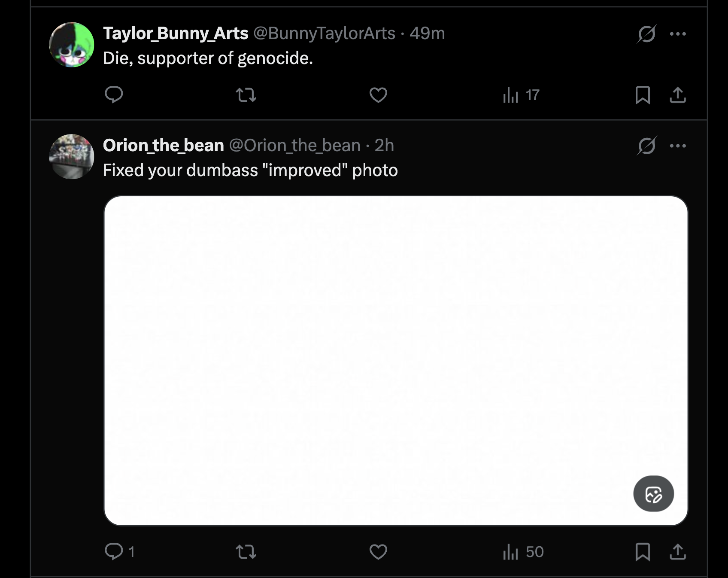Open the 49m timestamp link
Viewport: 728px width, 578px height.
pos(427,33)
